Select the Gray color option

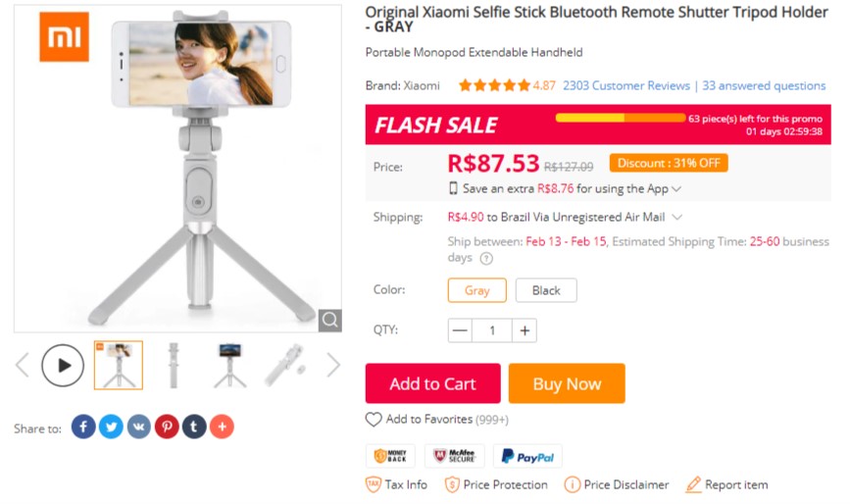[x=477, y=290]
